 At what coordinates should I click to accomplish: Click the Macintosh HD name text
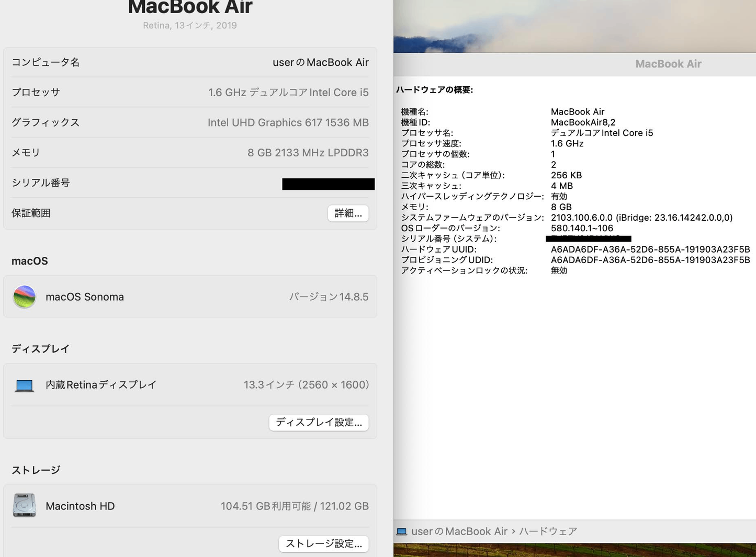(80, 506)
